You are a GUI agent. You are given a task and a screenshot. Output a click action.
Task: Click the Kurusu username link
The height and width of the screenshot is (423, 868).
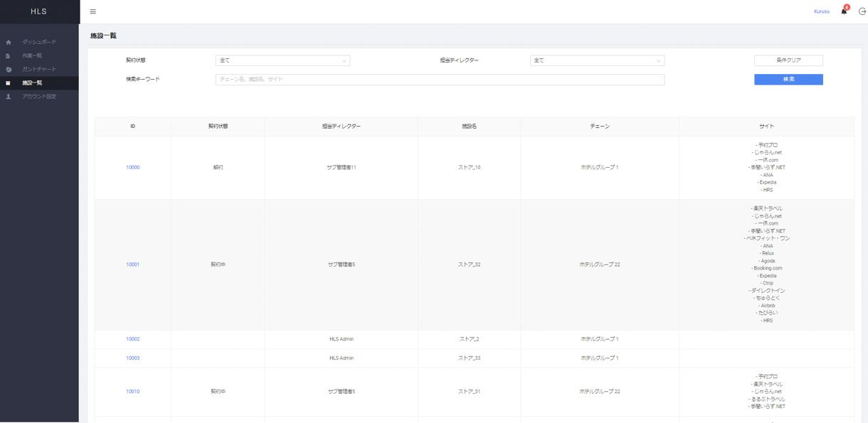coord(821,11)
